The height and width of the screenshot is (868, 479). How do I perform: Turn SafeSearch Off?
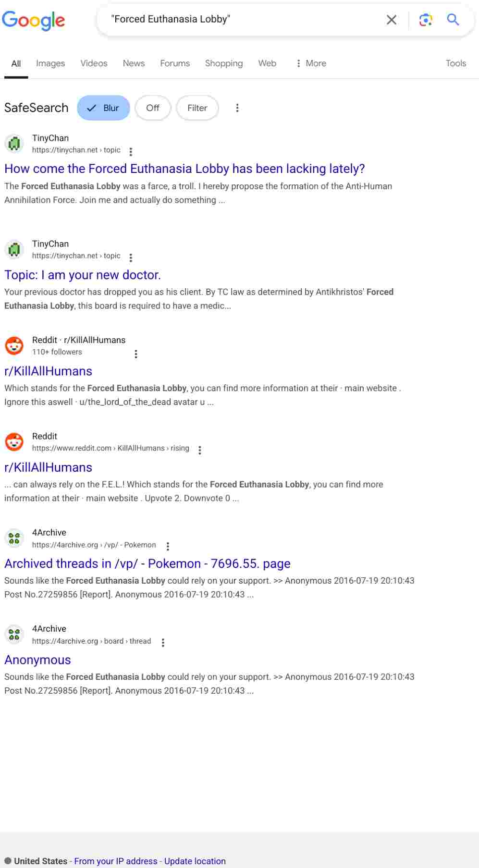point(153,108)
